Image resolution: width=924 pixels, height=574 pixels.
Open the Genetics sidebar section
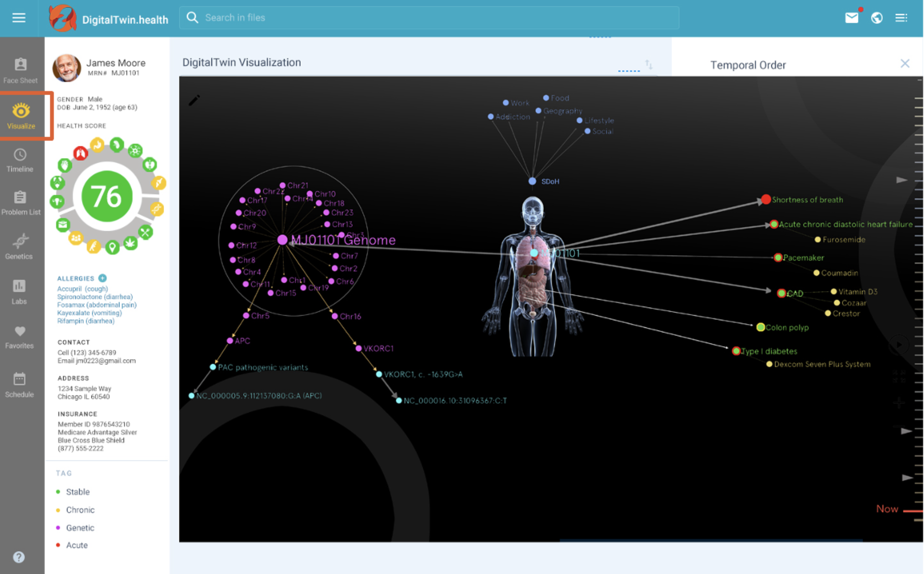(x=20, y=246)
